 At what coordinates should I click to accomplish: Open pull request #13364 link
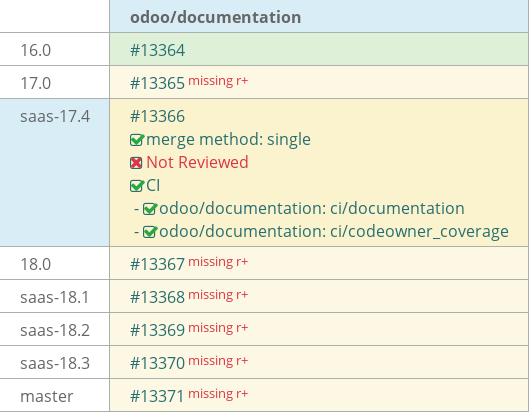158,50
